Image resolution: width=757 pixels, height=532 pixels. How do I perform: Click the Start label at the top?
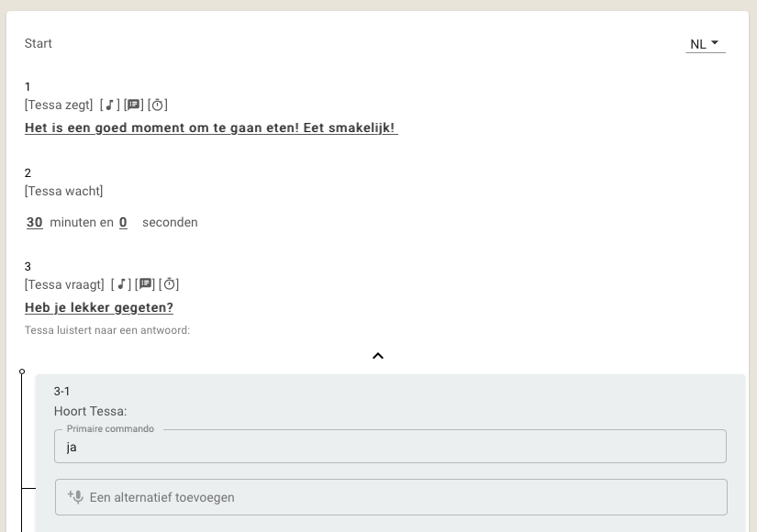click(x=39, y=43)
